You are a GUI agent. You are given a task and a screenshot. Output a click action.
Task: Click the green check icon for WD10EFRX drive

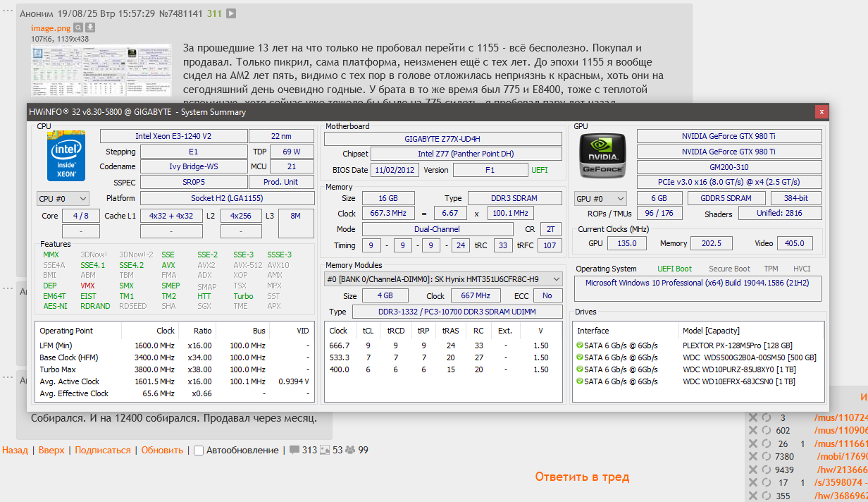tap(580, 381)
